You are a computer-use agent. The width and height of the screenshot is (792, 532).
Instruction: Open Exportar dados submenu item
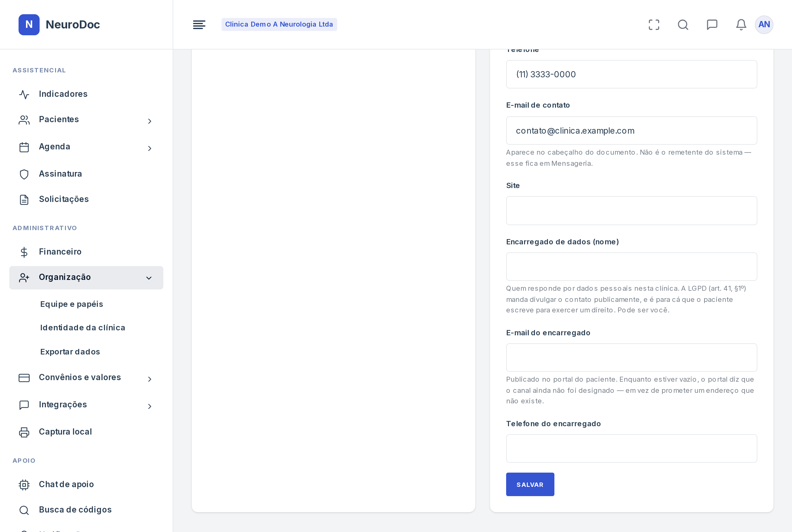(x=70, y=351)
